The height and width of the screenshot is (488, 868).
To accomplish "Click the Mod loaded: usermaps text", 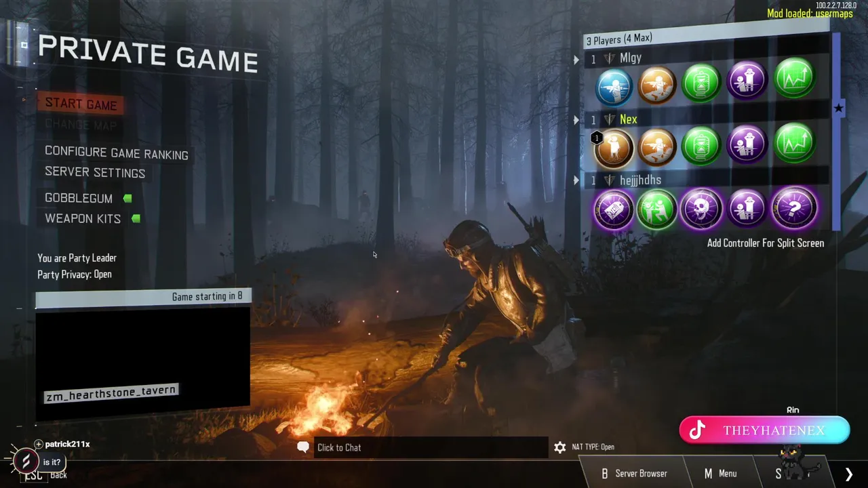I will [810, 14].
